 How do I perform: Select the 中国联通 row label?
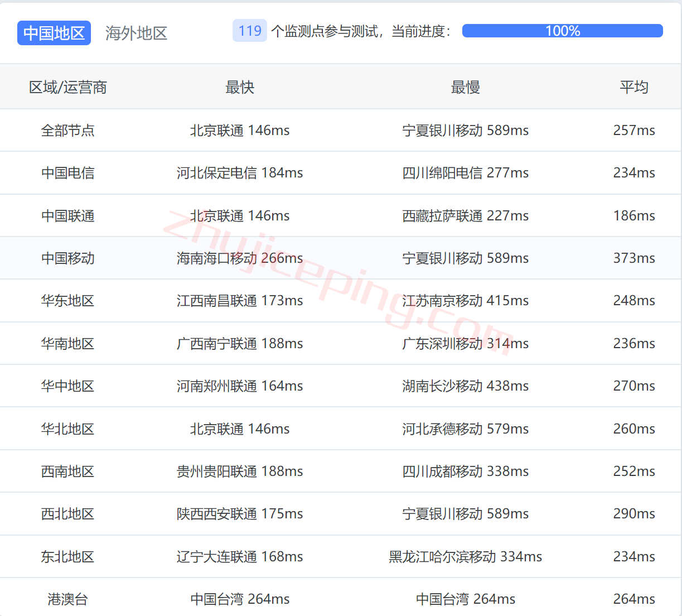coord(68,215)
